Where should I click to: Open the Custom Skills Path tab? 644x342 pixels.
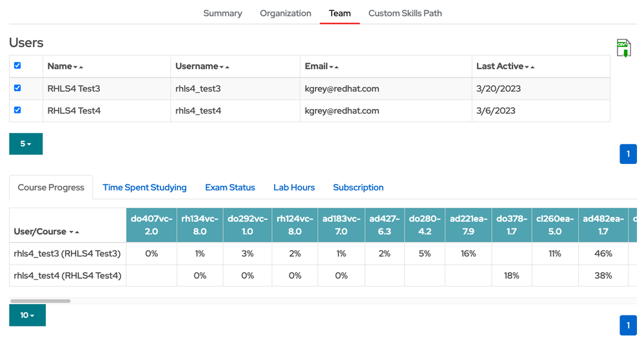click(x=405, y=13)
